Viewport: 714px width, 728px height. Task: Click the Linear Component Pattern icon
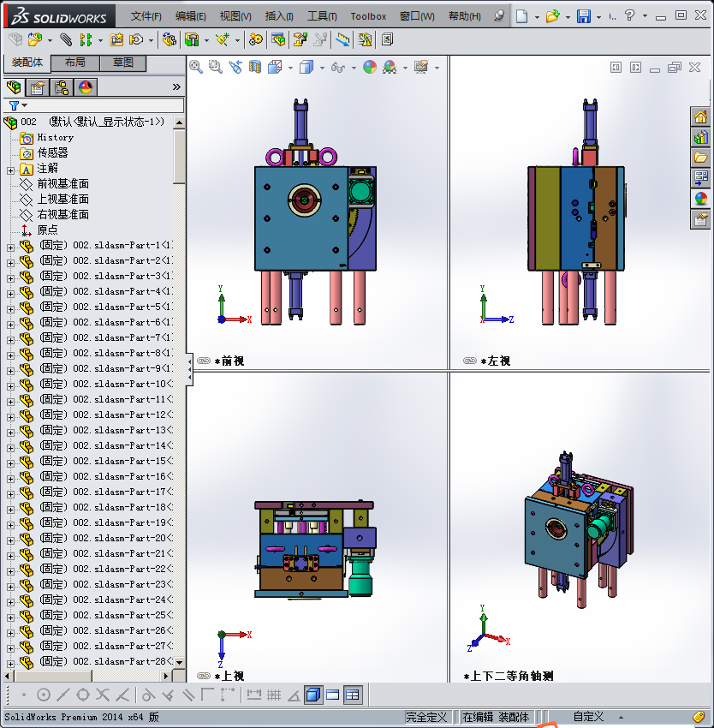[86, 39]
